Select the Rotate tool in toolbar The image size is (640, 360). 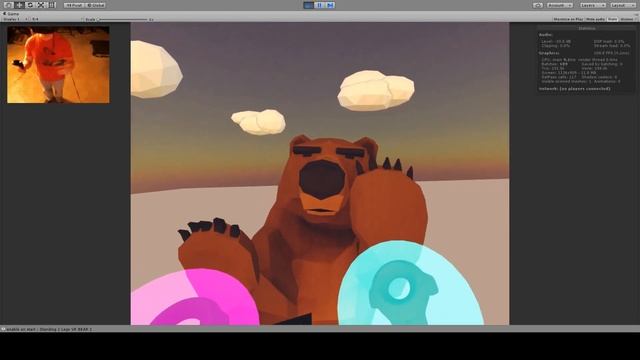pyautogui.click(x=30, y=5)
